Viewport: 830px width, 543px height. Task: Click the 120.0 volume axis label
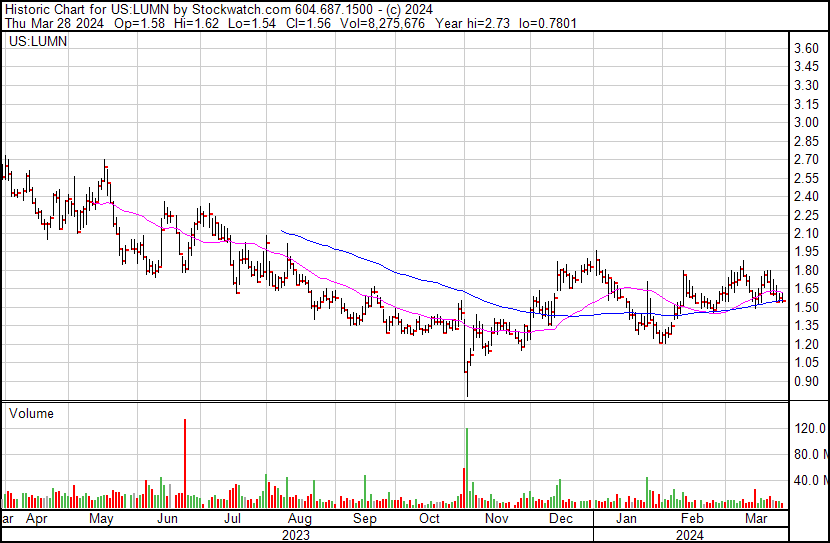tap(808, 429)
